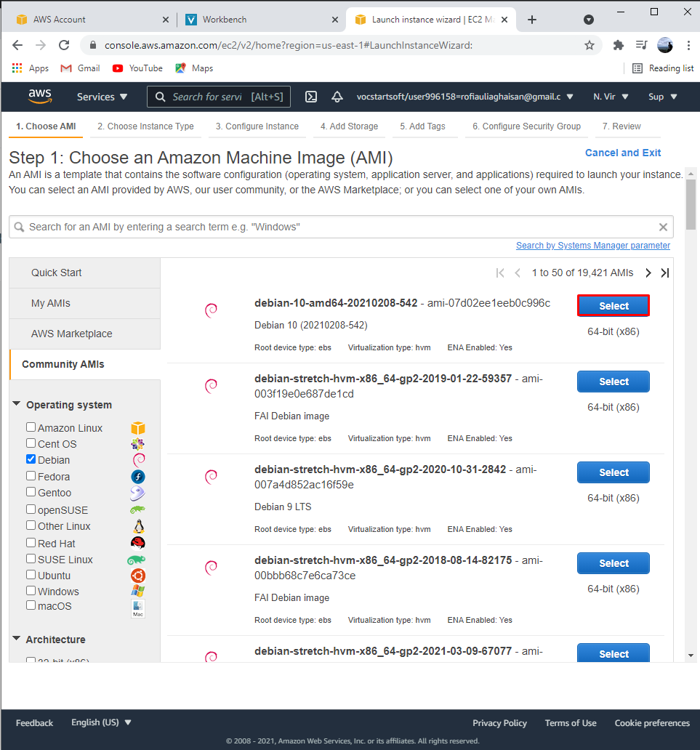Select the Debian 9 LTS 2020-10-31 AMI

(x=613, y=472)
